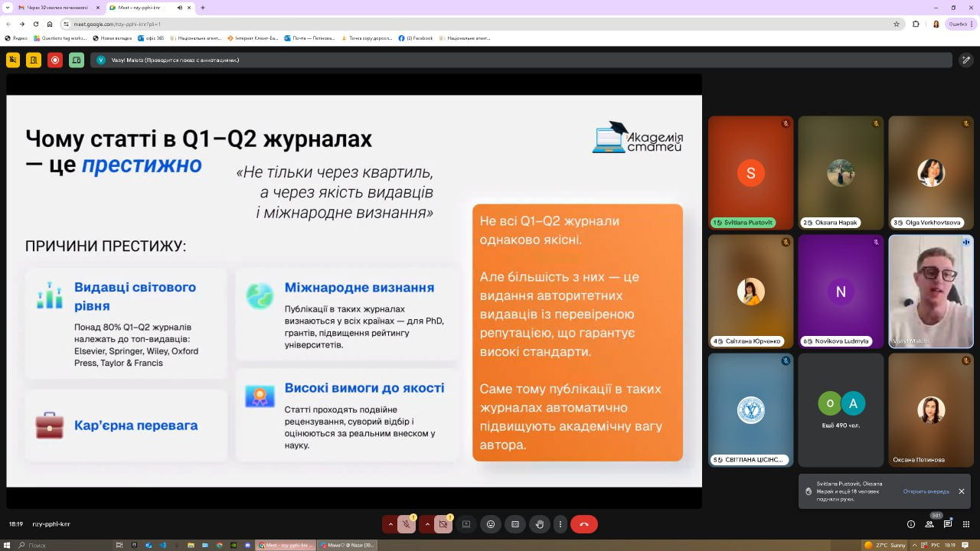Screen dimensions: 980x551
Task: Click the annotation pen icon
Action: click(x=966, y=60)
